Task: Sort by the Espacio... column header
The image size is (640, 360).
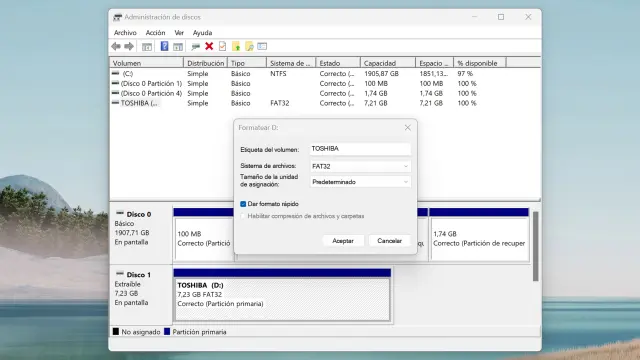Action: click(435, 63)
